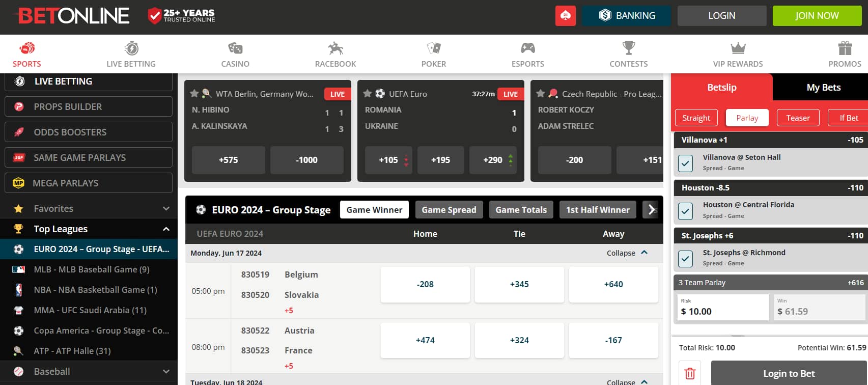Image resolution: width=868 pixels, height=385 pixels.
Task: Show more markets arrow after 1st Half Winner
Action: click(x=651, y=209)
